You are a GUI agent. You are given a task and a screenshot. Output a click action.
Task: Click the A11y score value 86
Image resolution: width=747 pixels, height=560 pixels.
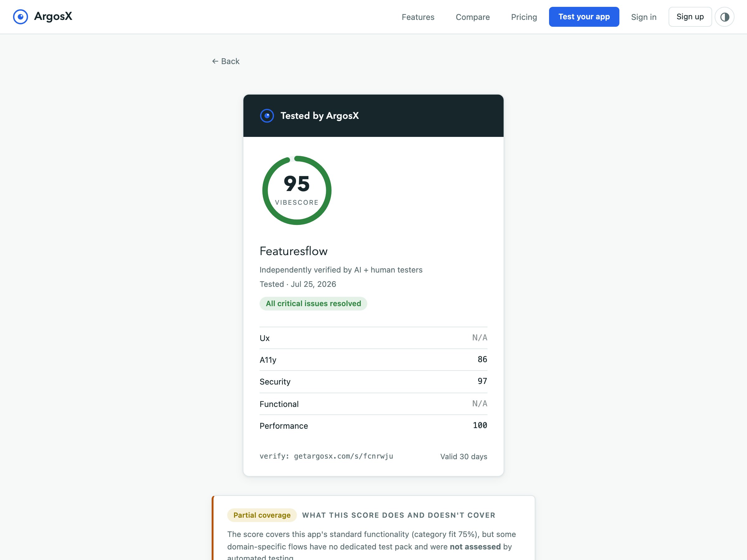(x=482, y=359)
